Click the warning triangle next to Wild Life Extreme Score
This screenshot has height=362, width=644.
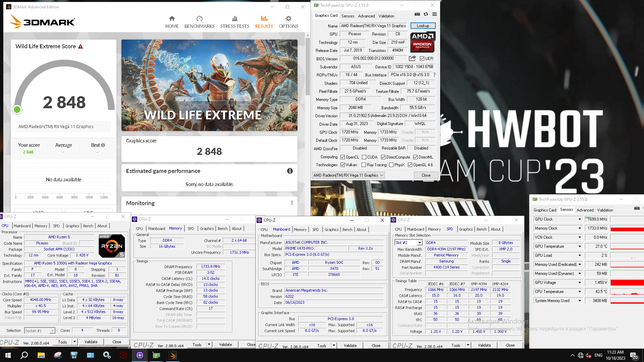pos(80,47)
